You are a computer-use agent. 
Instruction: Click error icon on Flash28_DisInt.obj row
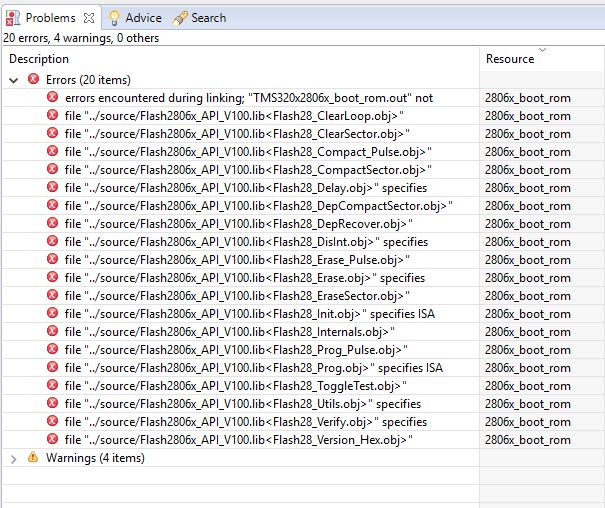[x=52, y=241]
